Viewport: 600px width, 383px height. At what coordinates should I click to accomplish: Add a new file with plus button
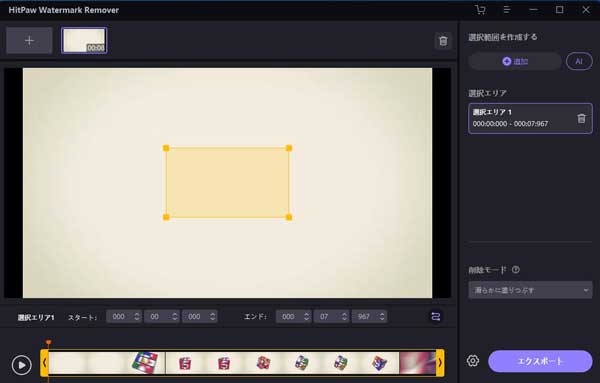29,41
